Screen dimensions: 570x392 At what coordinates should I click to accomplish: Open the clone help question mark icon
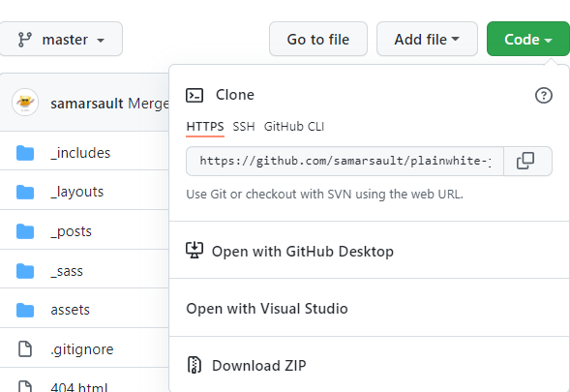point(544,95)
